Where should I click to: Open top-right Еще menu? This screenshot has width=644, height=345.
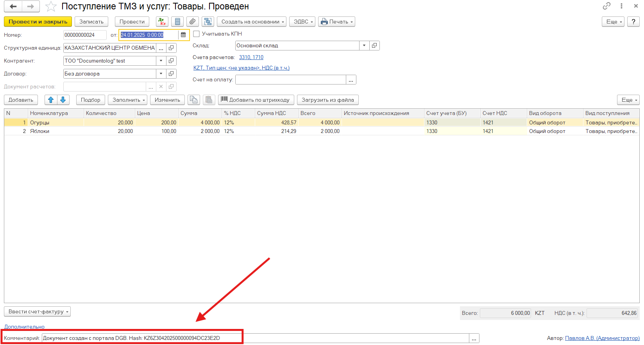613,22
